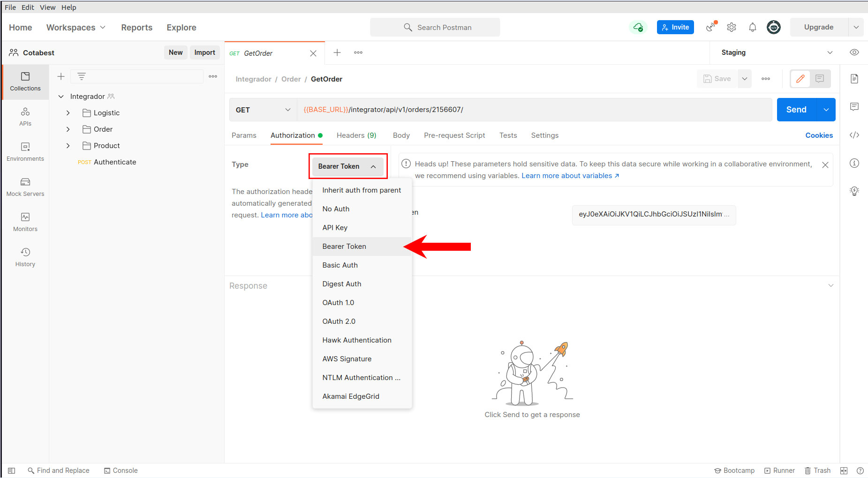Click the collections filter icon
Viewport: 868px width, 478px height.
[82, 76]
